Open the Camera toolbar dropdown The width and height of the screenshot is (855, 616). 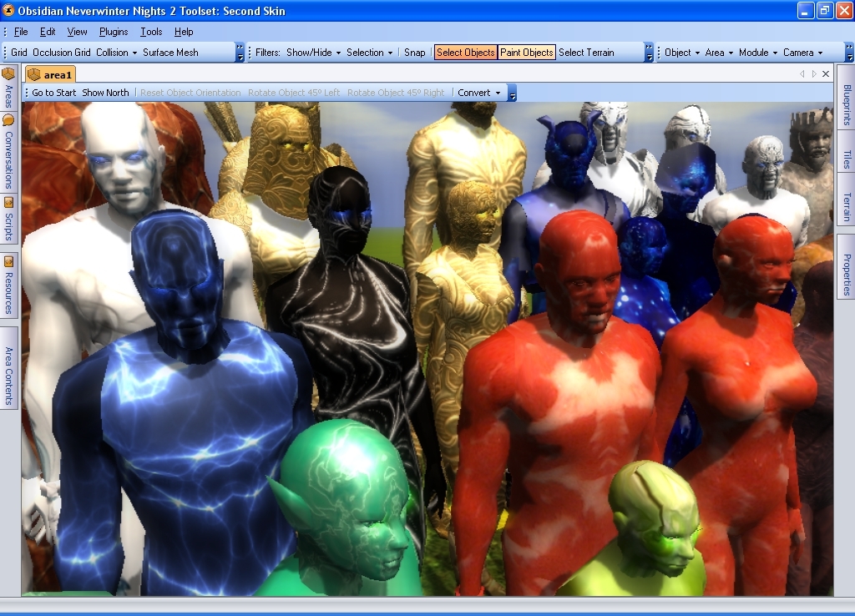(x=802, y=53)
